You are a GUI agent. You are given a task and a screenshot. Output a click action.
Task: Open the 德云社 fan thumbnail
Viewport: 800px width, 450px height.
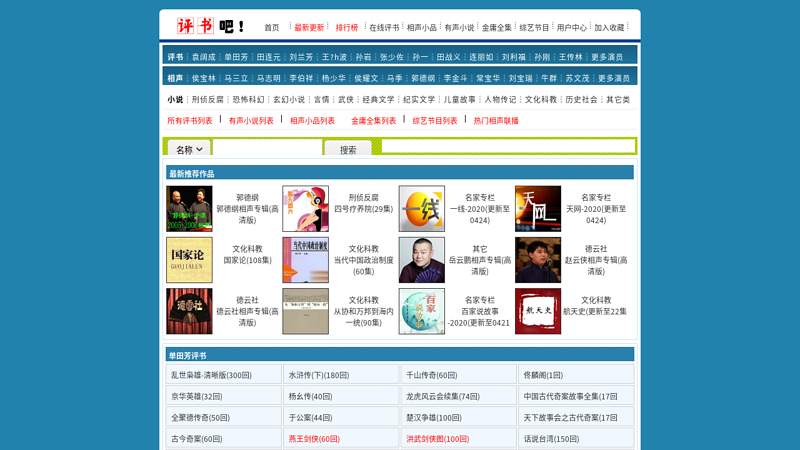(189, 311)
